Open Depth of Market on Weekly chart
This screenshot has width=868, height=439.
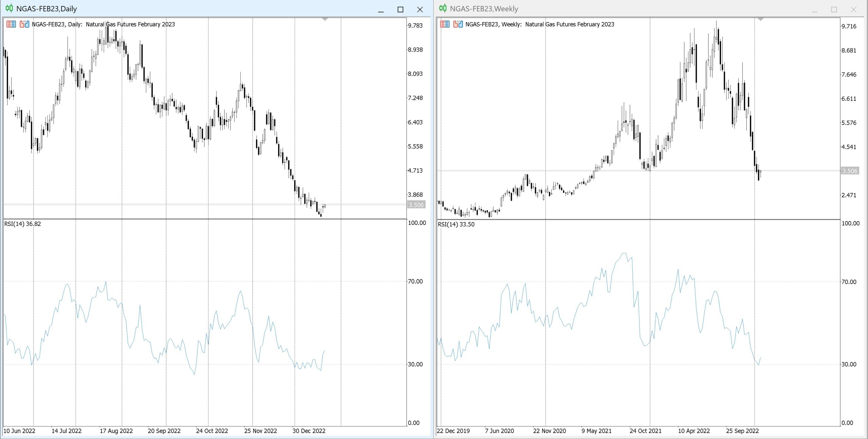coord(445,24)
